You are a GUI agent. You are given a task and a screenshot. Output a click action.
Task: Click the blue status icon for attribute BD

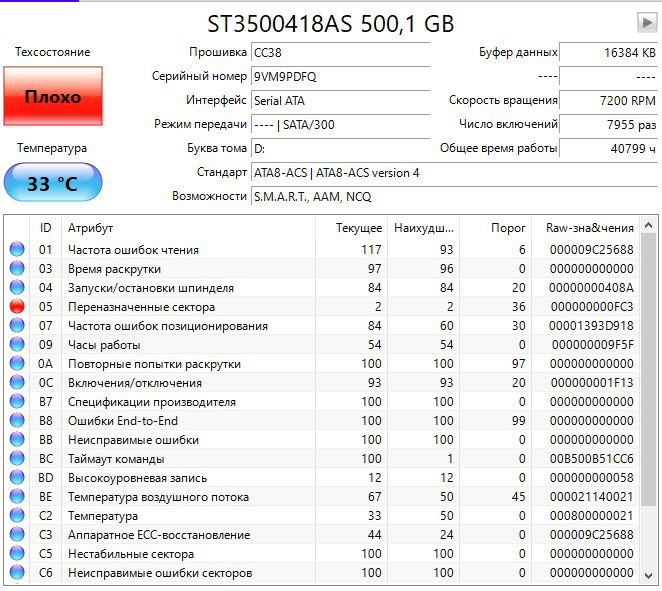coord(17,477)
